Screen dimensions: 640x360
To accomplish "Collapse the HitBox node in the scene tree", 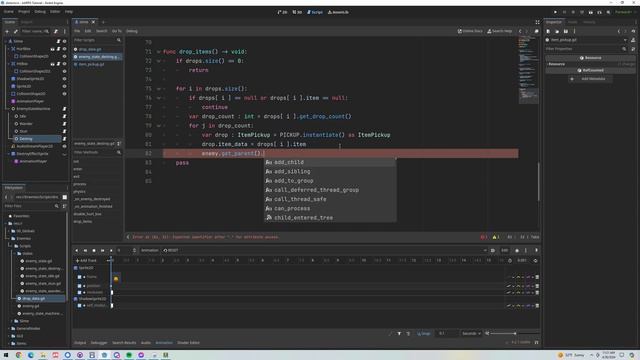I will pyautogui.click(x=9, y=64).
